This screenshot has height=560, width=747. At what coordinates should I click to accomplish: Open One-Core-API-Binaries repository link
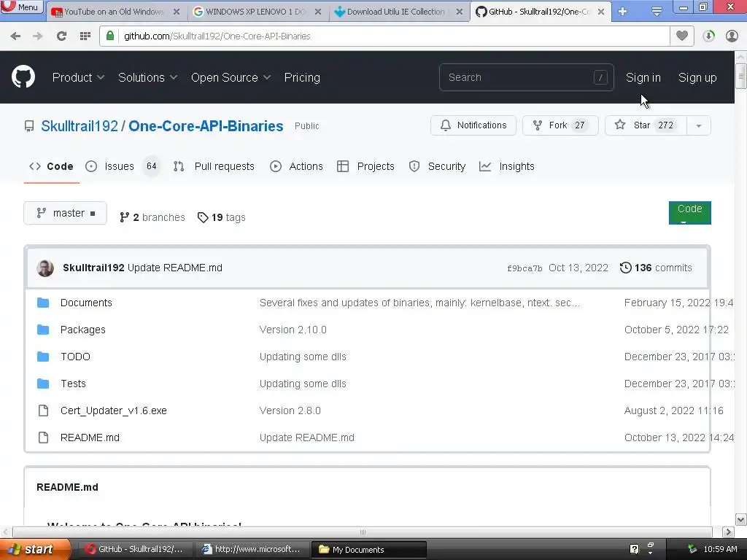coord(206,125)
